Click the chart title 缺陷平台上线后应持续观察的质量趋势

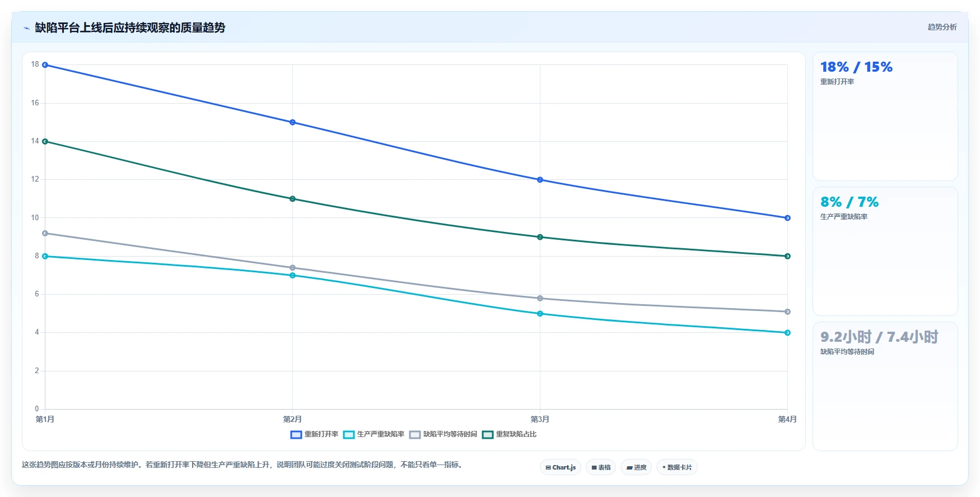130,27
